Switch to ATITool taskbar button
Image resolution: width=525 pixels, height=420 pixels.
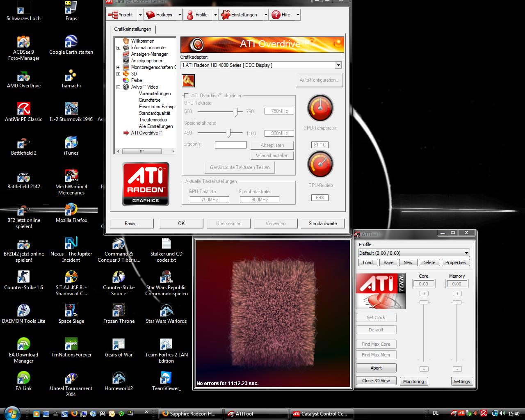(x=256, y=413)
